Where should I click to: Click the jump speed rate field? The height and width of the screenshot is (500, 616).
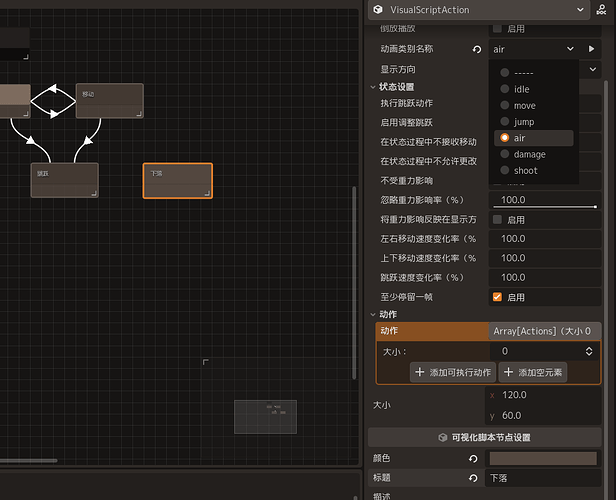545,277
